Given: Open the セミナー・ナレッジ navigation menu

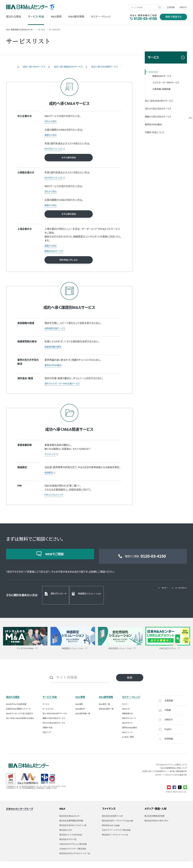Looking at the screenshot, I should [x=101, y=16].
